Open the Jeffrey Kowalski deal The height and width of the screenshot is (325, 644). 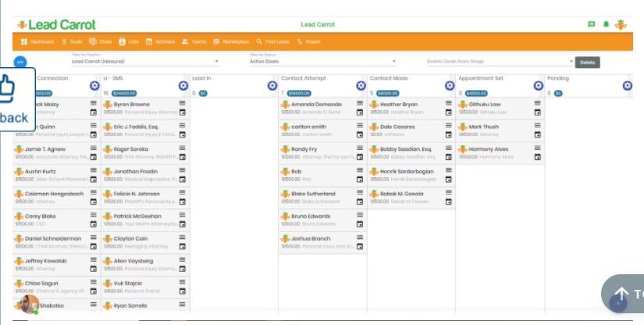point(57,265)
